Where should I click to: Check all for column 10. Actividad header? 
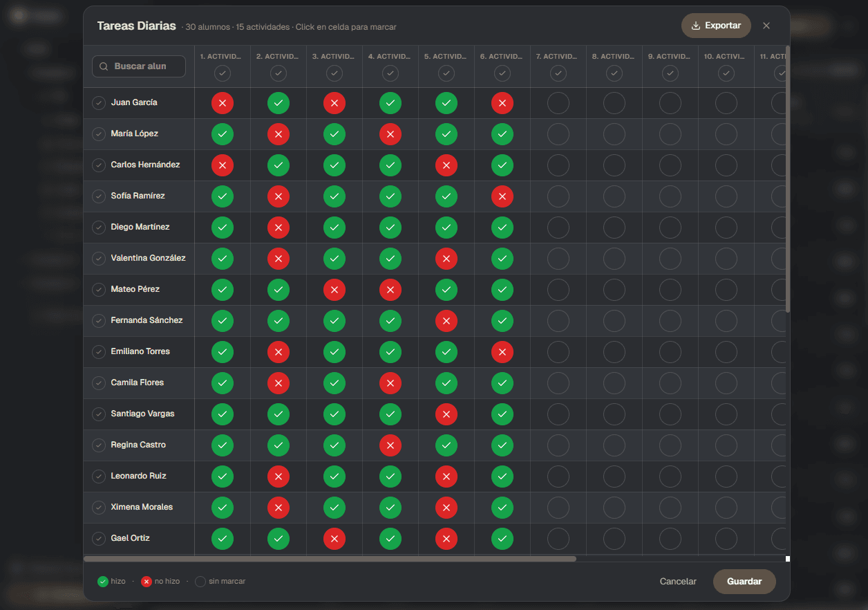point(726,73)
